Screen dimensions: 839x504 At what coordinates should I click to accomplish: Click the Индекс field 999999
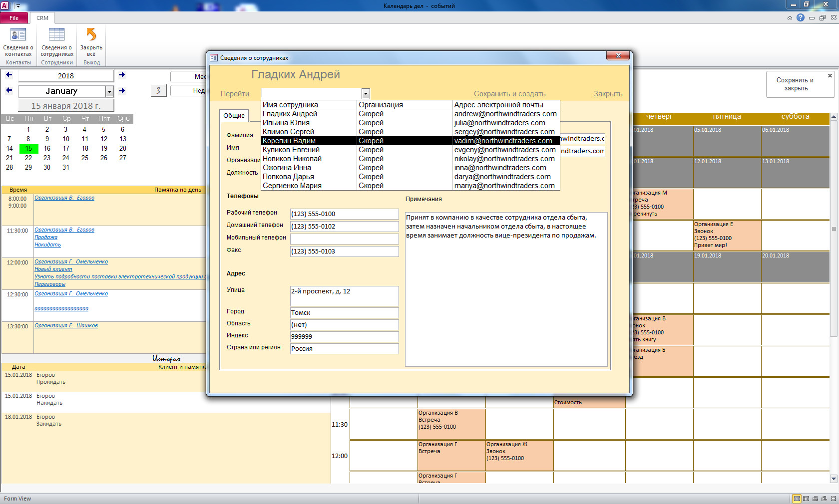[344, 337]
